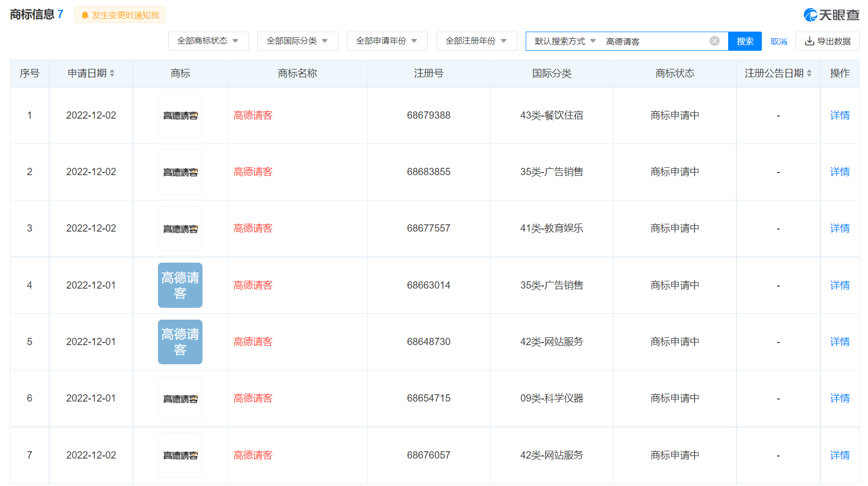Click the bell notification icon
Viewport: 868px width, 486px height.
(x=85, y=15)
